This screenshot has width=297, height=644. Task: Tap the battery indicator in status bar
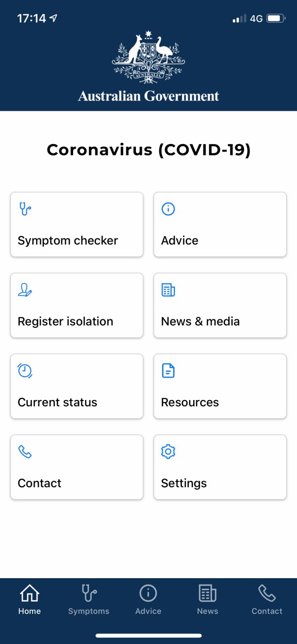(275, 19)
